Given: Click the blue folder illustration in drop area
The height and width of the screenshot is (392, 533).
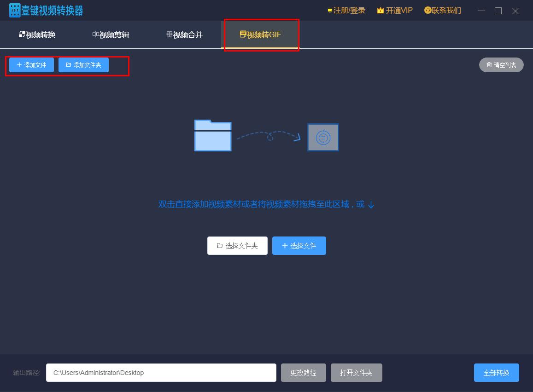Looking at the screenshot, I should [213, 136].
